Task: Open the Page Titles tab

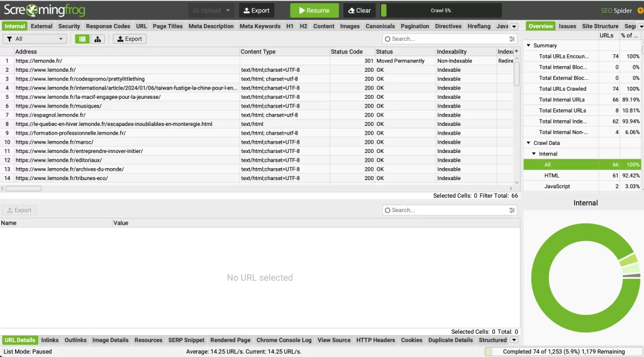Action: (x=167, y=26)
